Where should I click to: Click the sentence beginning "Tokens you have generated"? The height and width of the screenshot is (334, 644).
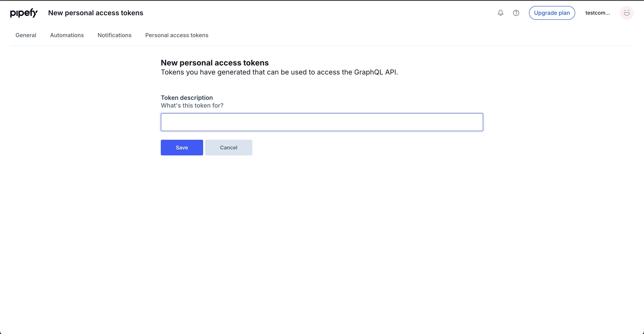pyautogui.click(x=279, y=72)
